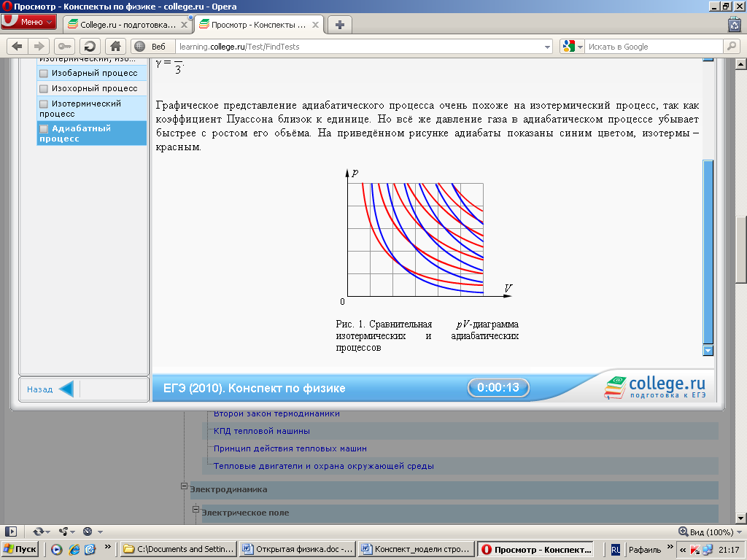Toggle the Адиабатный процесс checkbox
Viewport: 747px width, 560px height.
click(x=44, y=128)
